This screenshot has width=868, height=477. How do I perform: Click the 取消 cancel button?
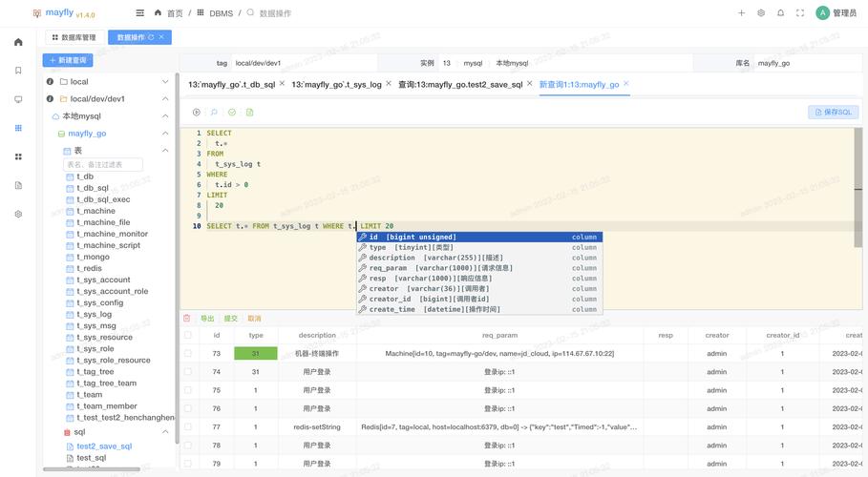(x=254, y=319)
